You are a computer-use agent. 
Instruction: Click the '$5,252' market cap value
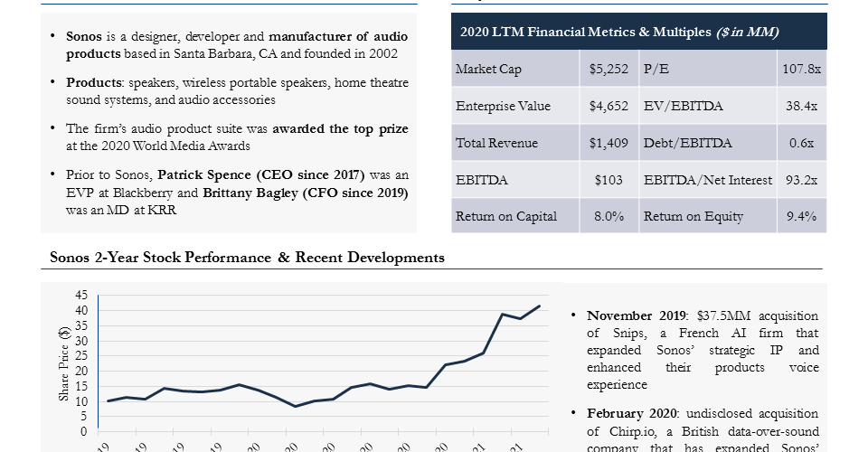(x=609, y=69)
